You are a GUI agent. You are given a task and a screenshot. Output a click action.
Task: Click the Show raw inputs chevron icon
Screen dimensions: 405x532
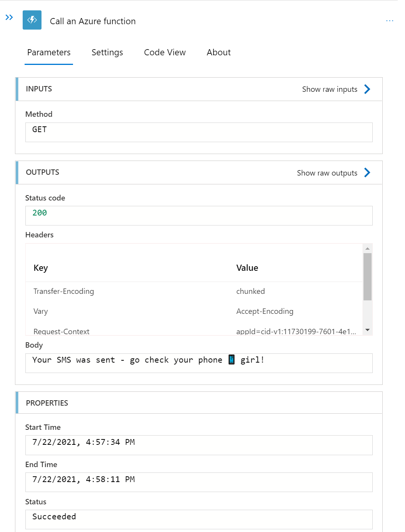coord(367,89)
